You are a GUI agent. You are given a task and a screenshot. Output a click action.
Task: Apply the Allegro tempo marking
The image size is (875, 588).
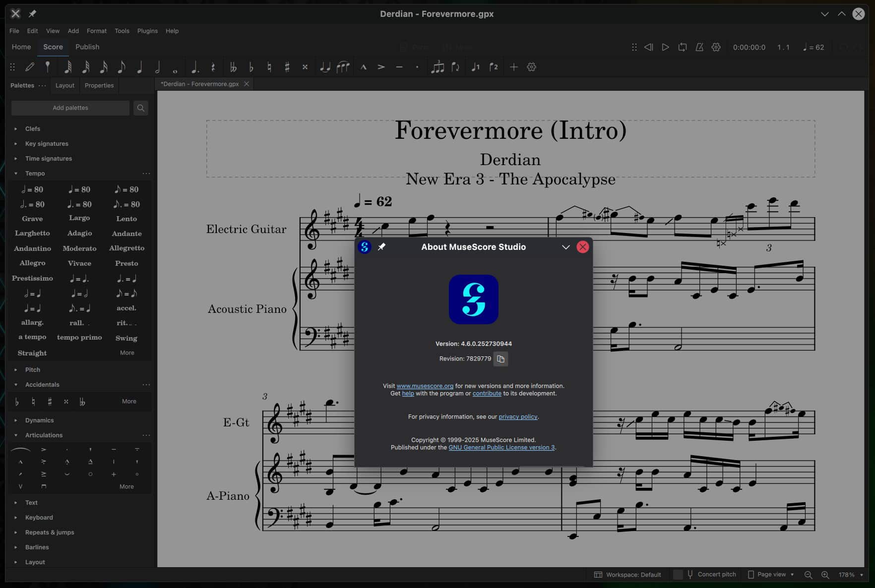tap(32, 263)
